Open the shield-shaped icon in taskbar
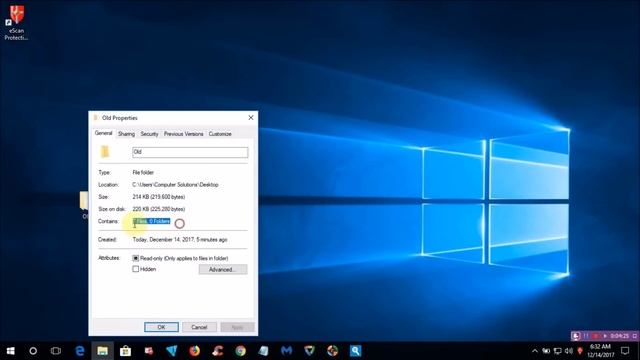Viewport: 640px width, 360px height. 309,351
